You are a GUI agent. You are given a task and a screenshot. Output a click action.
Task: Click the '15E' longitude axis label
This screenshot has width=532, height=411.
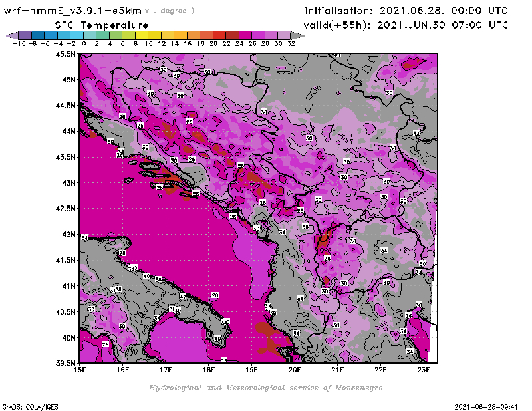[80, 370]
